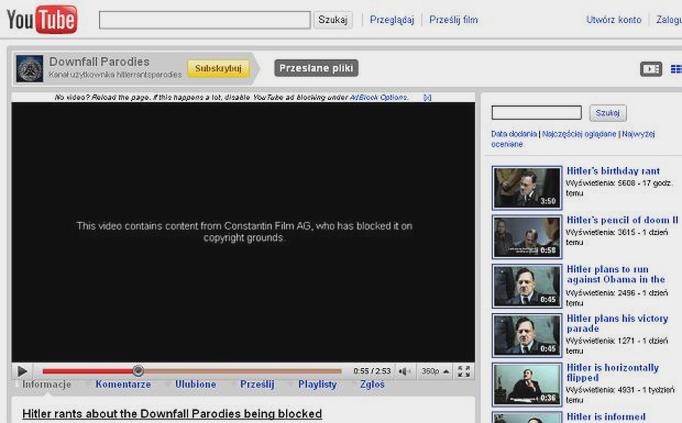This screenshot has height=423, width=682.
Task: Click the video progress bar scrubber
Action: [138, 371]
